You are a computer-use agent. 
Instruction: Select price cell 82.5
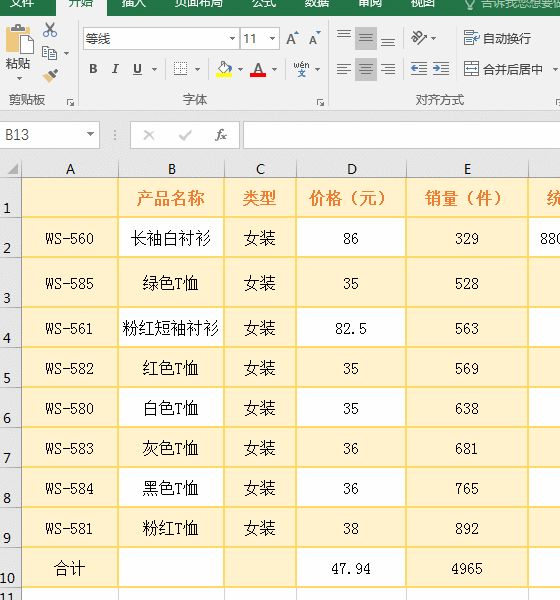point(351,328)
